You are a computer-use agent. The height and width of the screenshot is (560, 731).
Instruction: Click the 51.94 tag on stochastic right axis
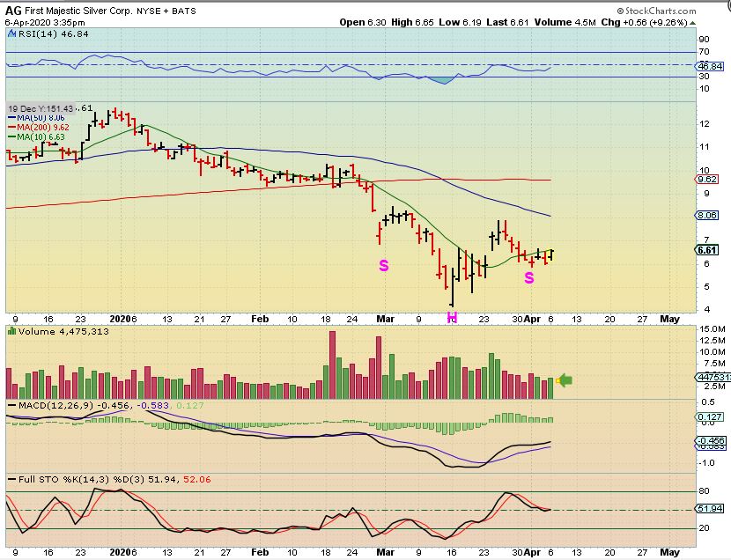[x=710, y=508]
